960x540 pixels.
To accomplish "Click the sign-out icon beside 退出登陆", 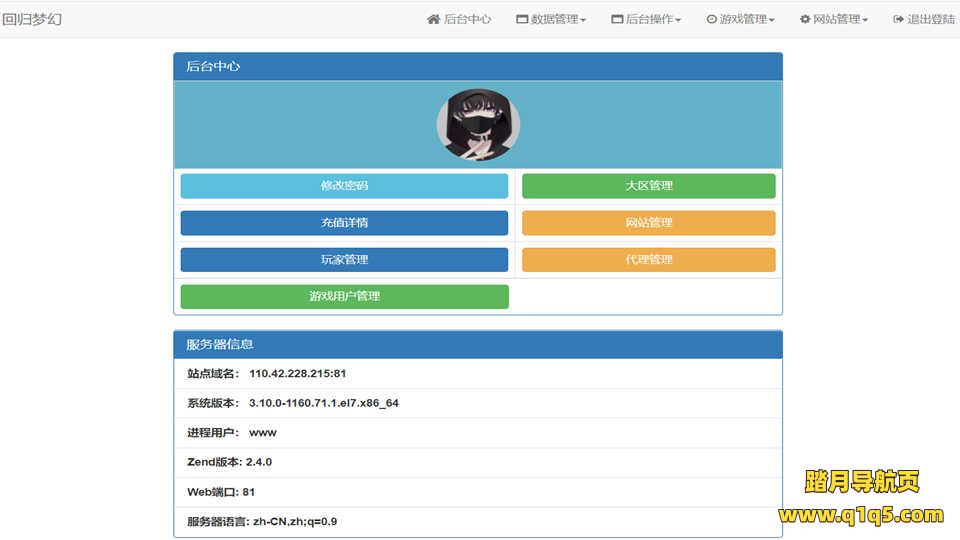I will click(x=898, y=19).
